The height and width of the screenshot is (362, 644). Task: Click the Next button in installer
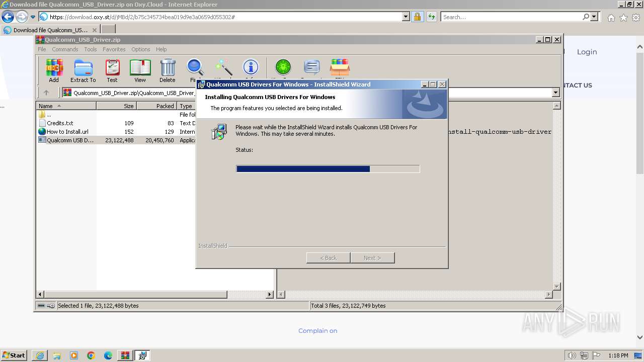(372, 258)
